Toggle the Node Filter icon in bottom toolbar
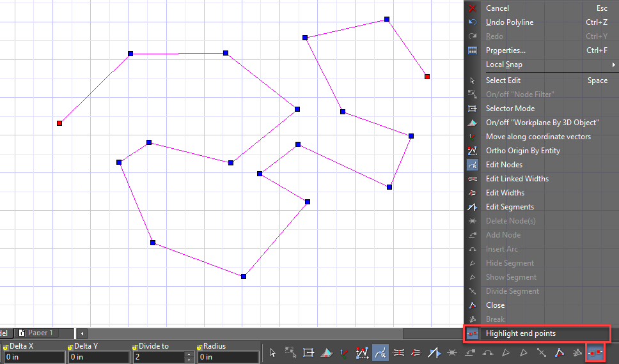 pos(290,352)
